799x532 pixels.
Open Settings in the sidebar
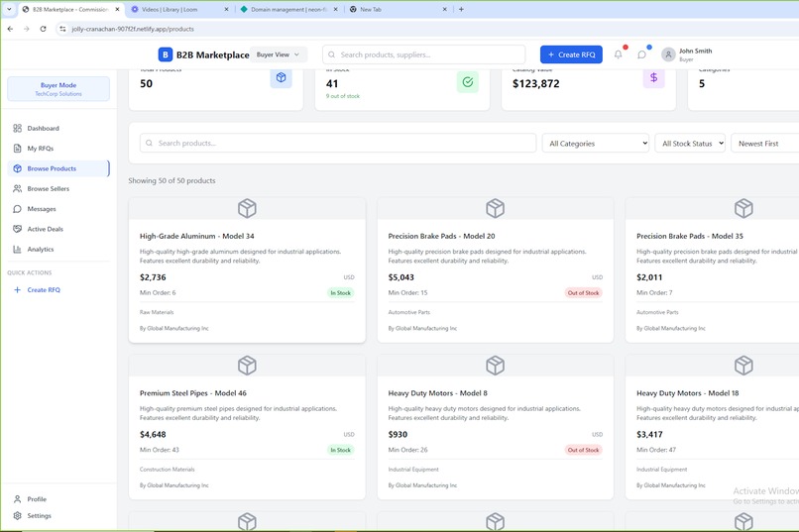click(x=58, y=516)
